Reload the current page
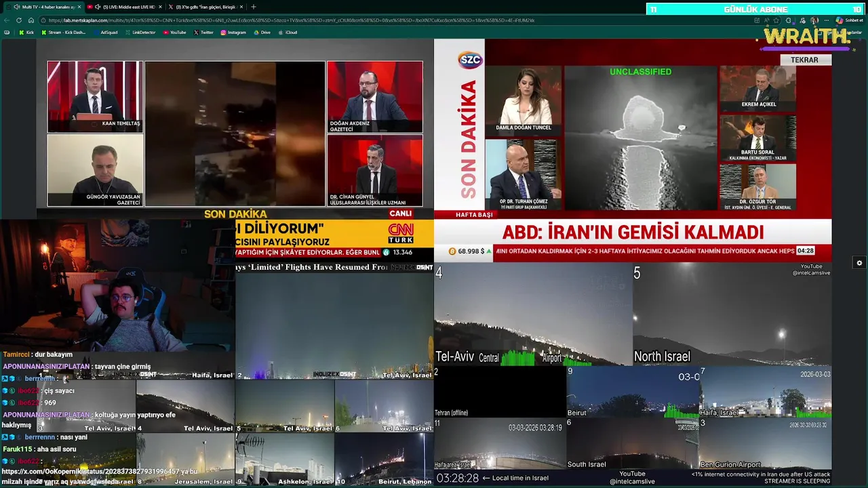 point(19,20)
